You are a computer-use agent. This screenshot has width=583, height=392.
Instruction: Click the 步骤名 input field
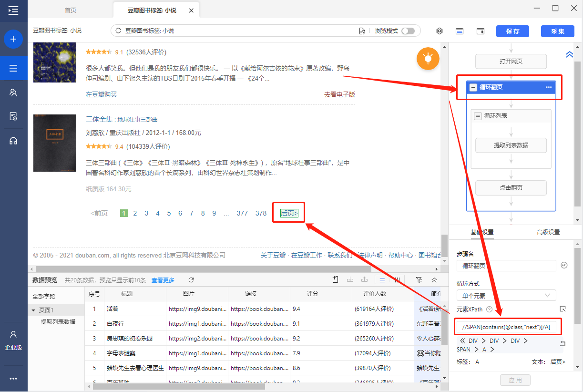pos(506,266)
